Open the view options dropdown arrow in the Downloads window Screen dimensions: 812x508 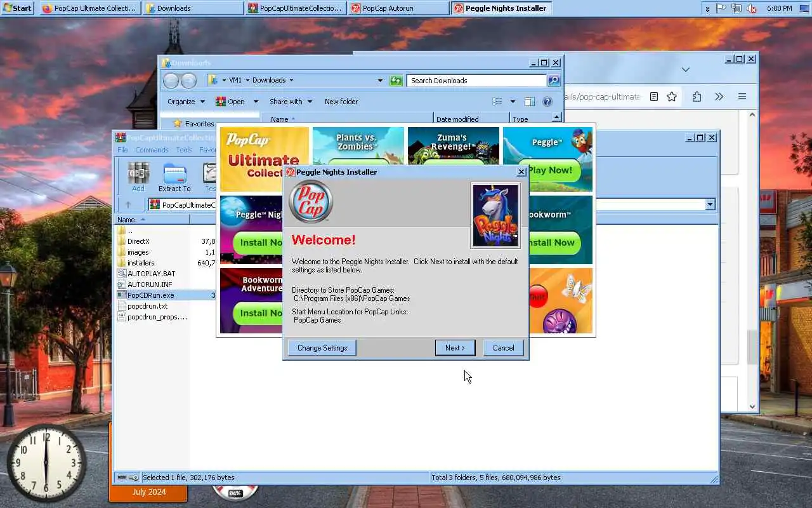tap(513, 102)
